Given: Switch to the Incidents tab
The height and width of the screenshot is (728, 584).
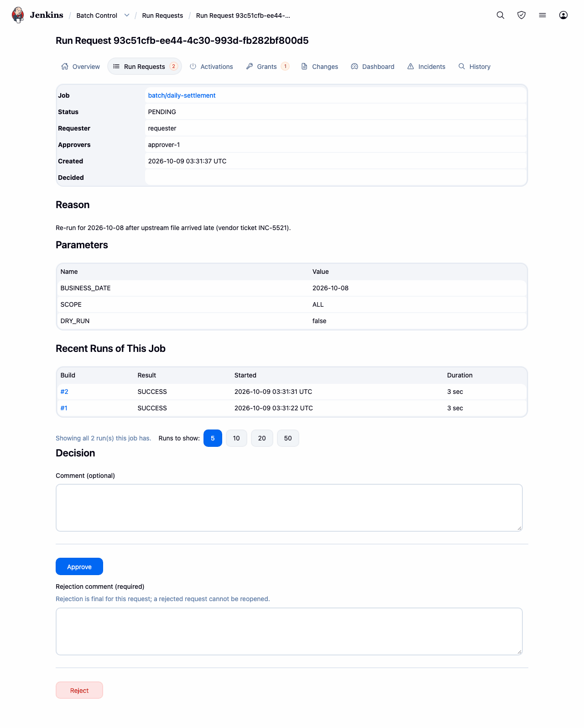Looking at the screenshot, I should point(426,67).
